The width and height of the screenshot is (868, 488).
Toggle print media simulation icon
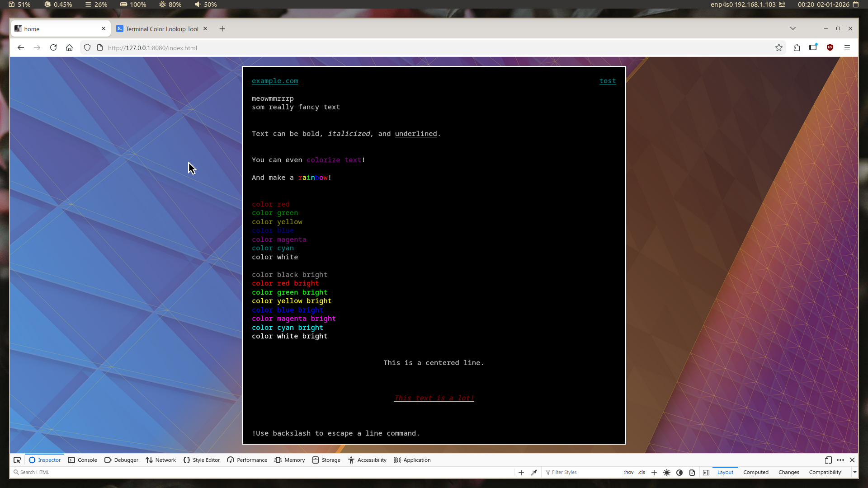pyautogui.click(x=692, y=473)
